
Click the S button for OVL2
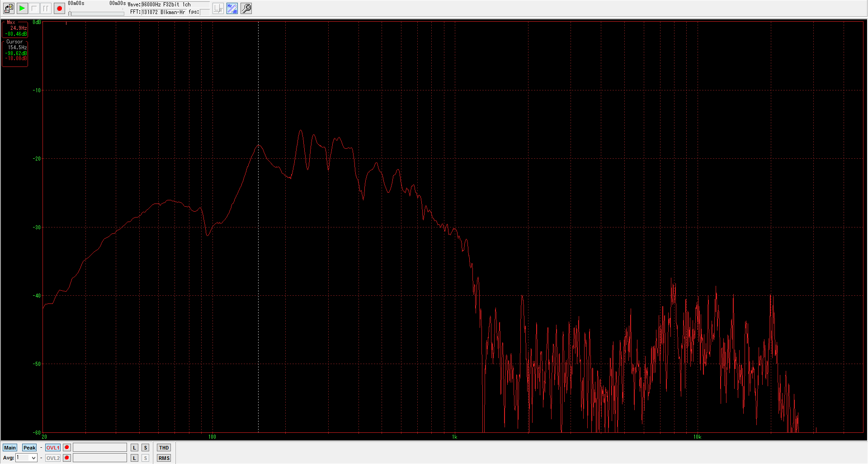[145, 458]
